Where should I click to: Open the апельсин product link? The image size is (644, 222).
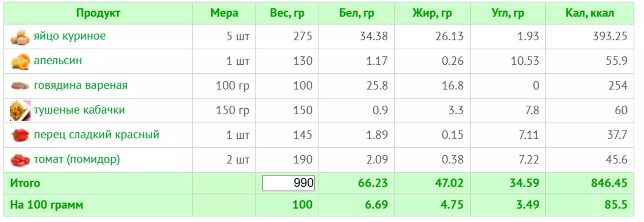point(58,61)
